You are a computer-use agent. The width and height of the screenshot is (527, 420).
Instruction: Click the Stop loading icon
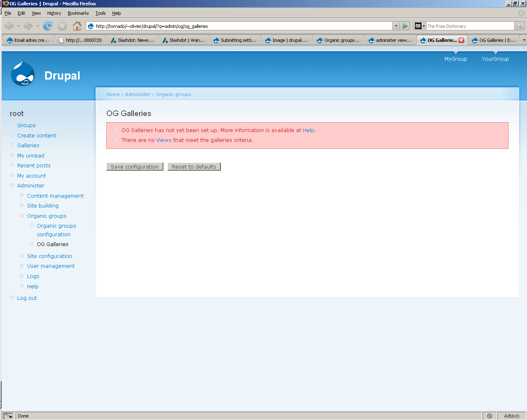tap(62, 26)
